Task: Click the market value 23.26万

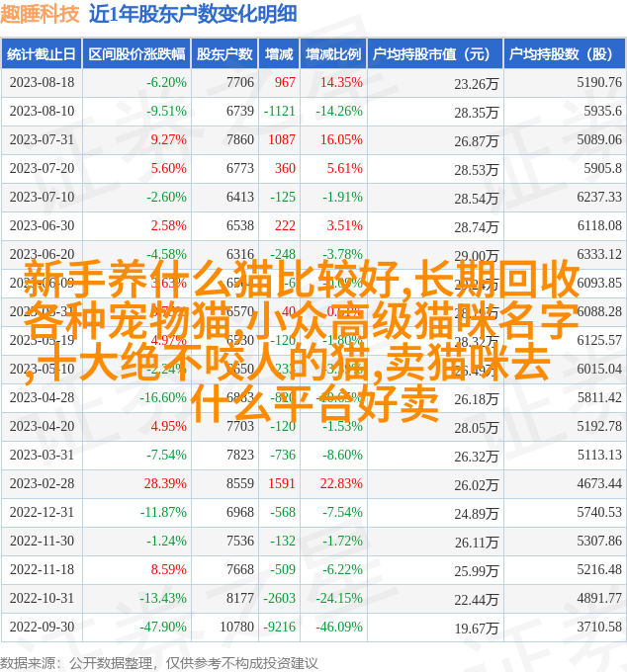Action: click(x=477, y=84)
